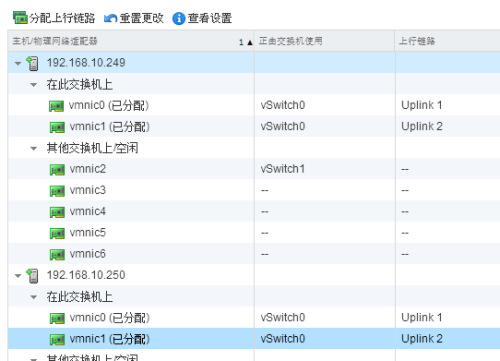The height and width of the screenshot is (361, 500).
Task: Click the 其他交换机上/空闲 label under host 192.168.10.249
Action: point(92,148)
